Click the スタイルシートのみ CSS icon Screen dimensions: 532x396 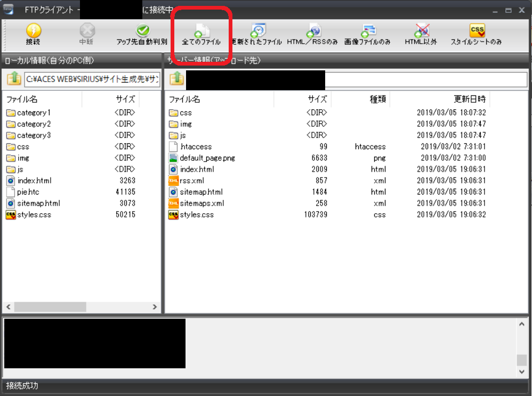(x=477, y=30)
